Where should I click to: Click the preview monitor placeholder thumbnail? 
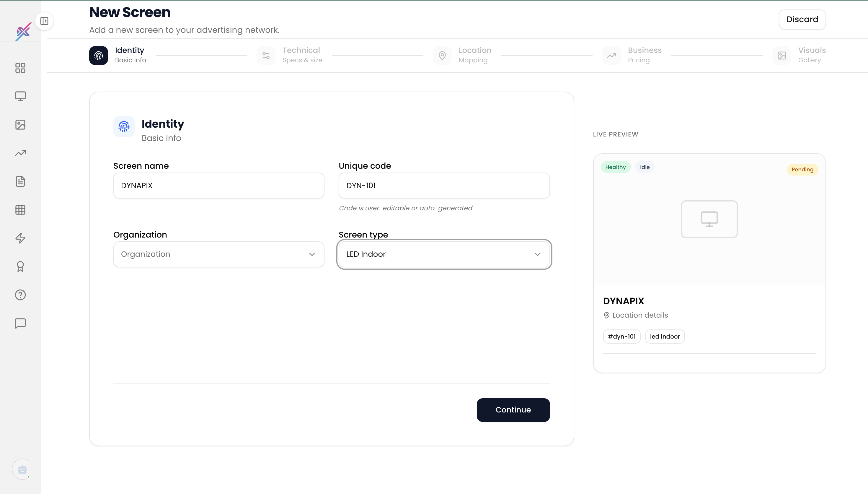pos(709,219)
